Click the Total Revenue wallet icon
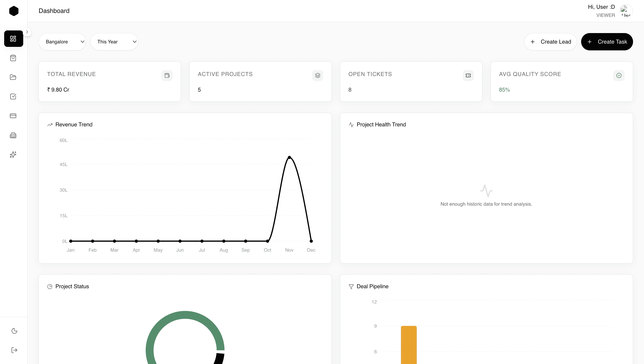This screenshot has width=644, height=364. click(167, 76)
